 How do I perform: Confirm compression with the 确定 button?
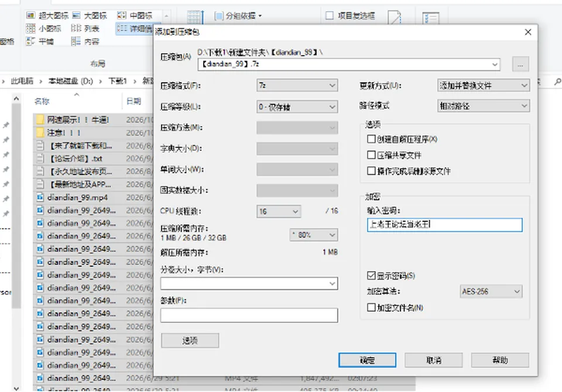368,360
